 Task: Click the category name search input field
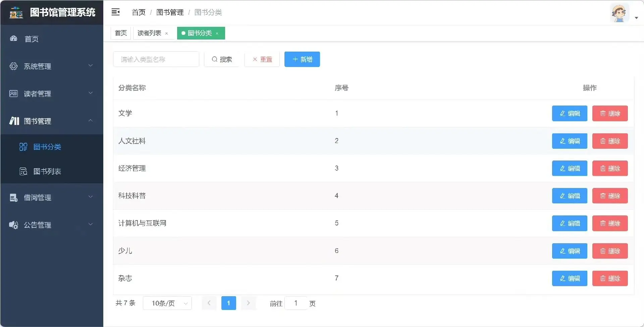(x=156, y=59)
